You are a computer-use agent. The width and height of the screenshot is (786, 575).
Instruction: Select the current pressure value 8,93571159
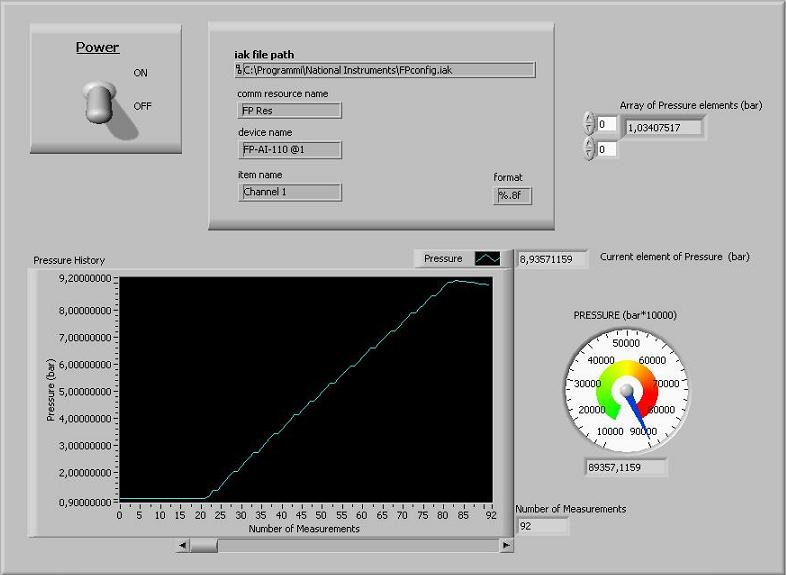tap(552, 259)
